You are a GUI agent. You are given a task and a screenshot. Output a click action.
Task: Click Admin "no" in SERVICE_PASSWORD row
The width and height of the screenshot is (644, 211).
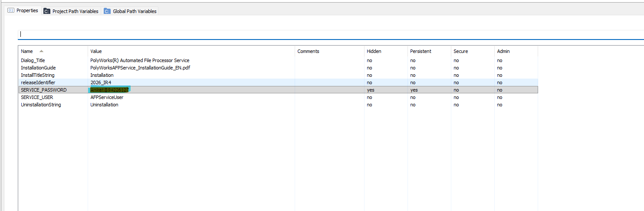click(x=499, y=90)
